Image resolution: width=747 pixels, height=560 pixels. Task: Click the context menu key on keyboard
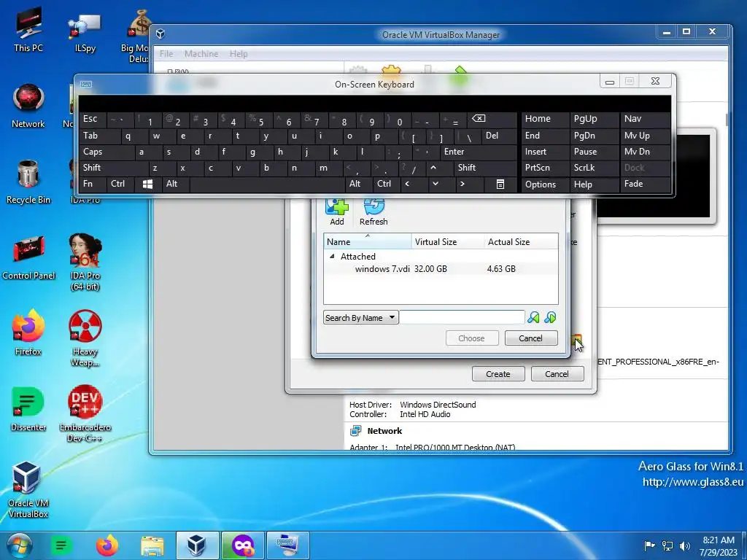click(500, 184)
